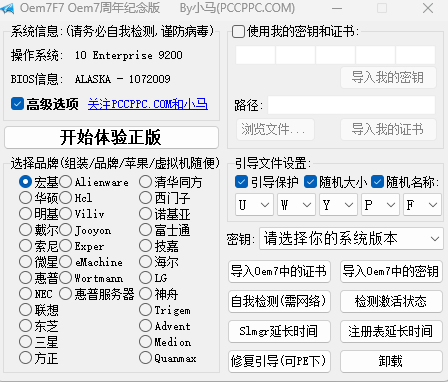448x382 pixels.
Task: Click the 开始体验正版 button
Action: point(111,137)
